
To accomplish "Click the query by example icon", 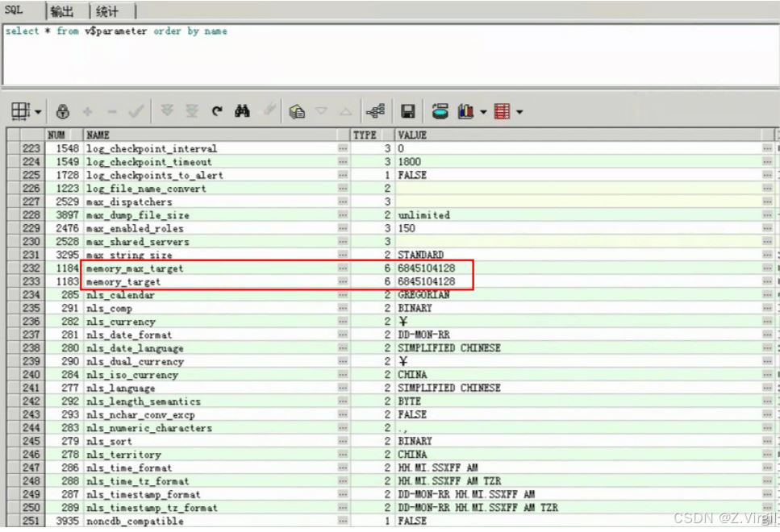I will 297,111.
